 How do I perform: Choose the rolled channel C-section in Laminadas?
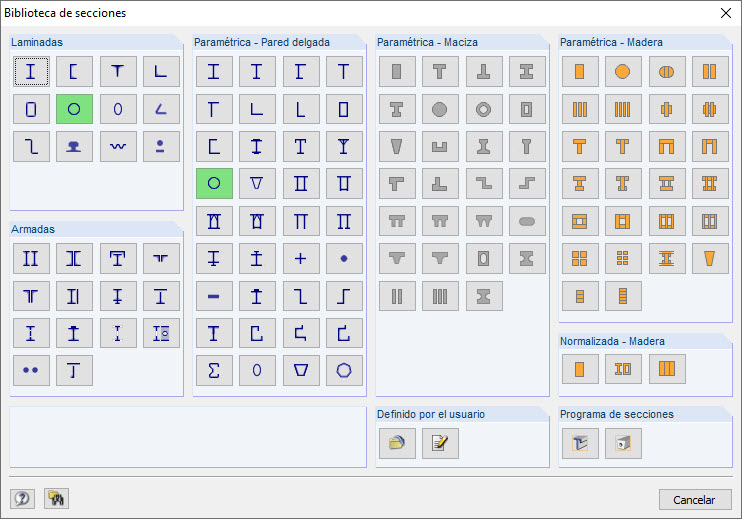pyautogui.click(x=74, y=71)
